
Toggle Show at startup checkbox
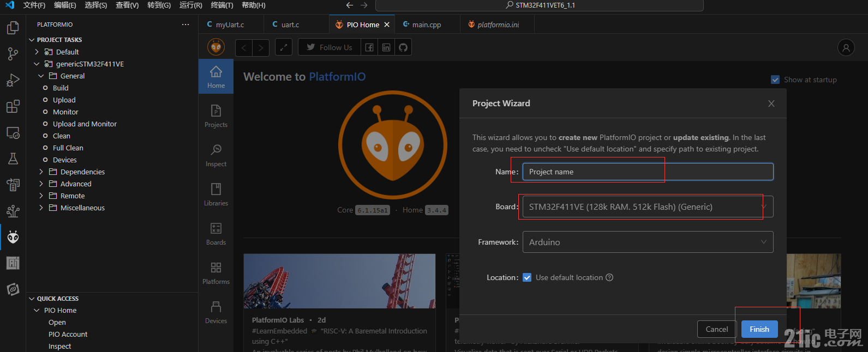[x=775, y=80]
